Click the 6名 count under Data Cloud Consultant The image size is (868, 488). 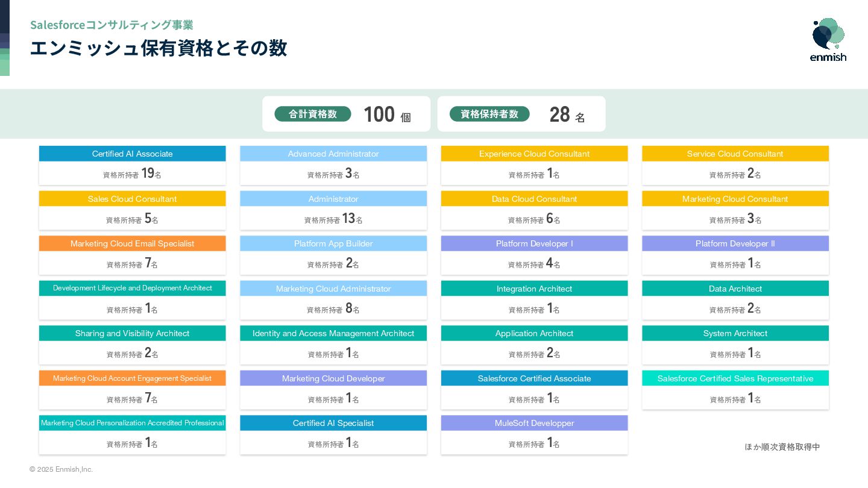pos(553,219)
